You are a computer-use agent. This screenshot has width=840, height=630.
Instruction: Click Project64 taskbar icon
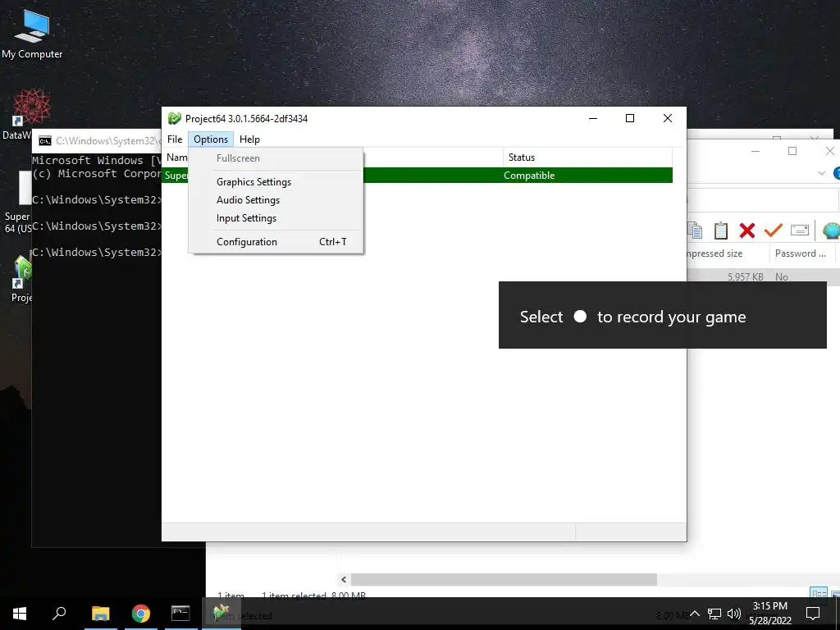[x=221, y=614]
